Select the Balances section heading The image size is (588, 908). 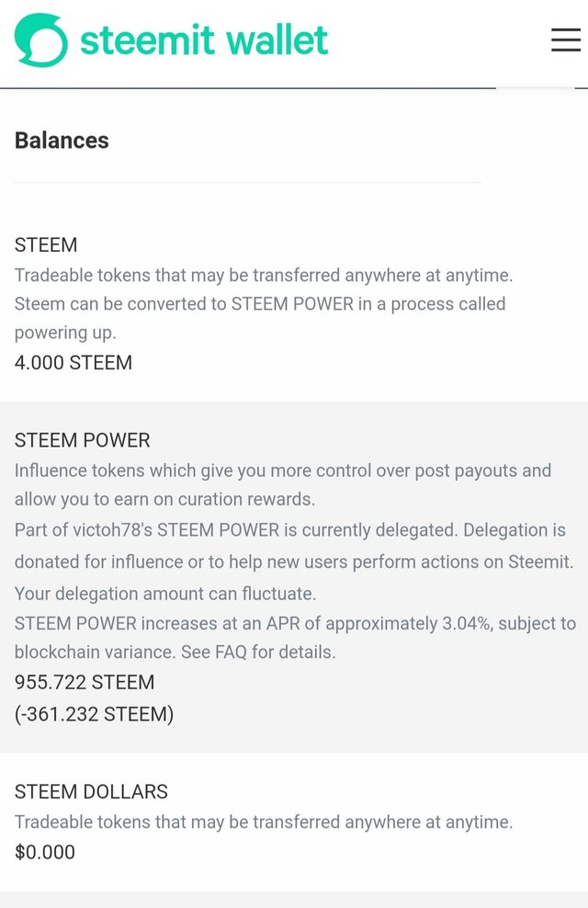62,141
